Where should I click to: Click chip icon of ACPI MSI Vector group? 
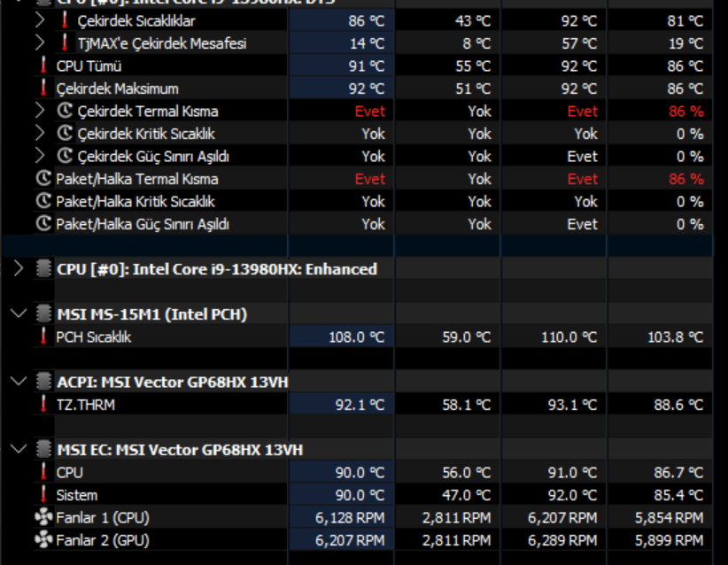43,382
